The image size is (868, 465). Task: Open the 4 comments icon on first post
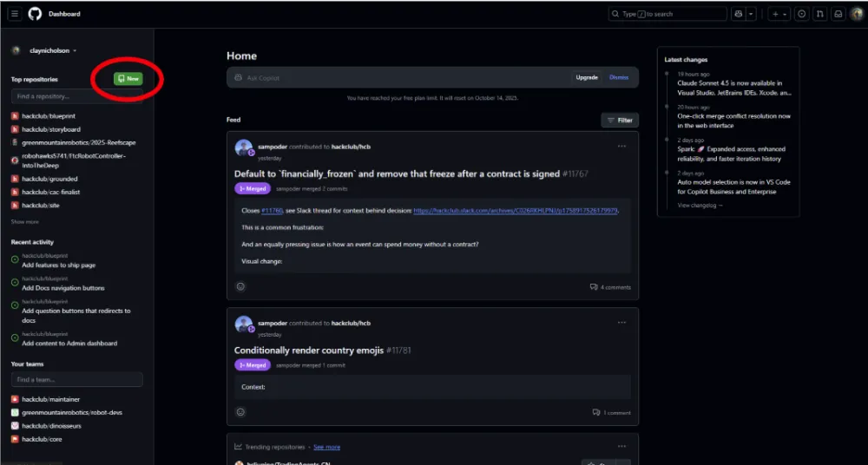(x=610, y=287)
